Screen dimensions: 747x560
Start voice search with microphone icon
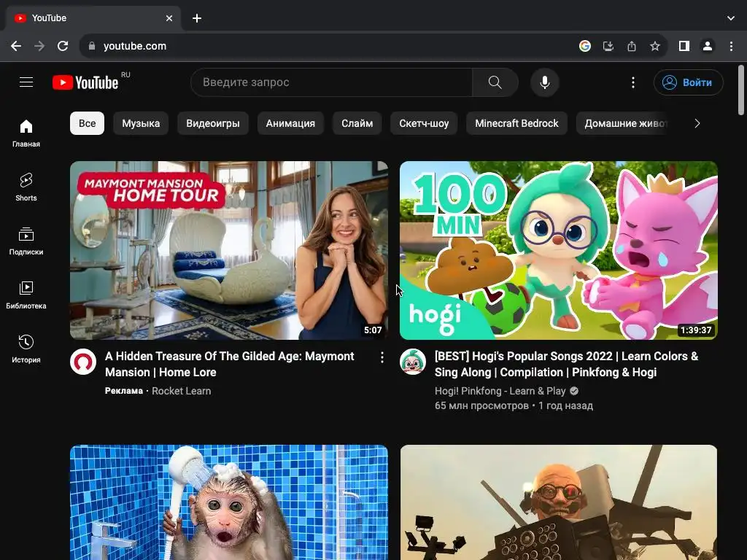coord(544,82)
